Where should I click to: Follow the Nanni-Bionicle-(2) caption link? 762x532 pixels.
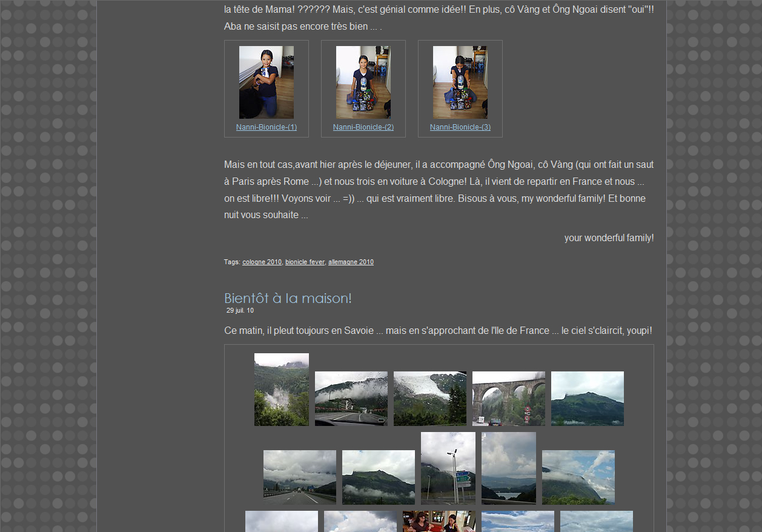pos(363,127)
